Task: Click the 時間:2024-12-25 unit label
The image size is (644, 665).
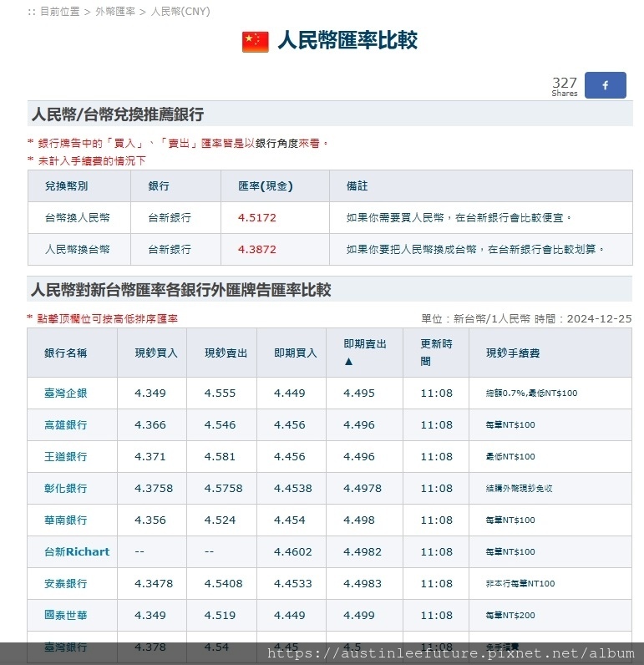Action: [x=583, y=319]
